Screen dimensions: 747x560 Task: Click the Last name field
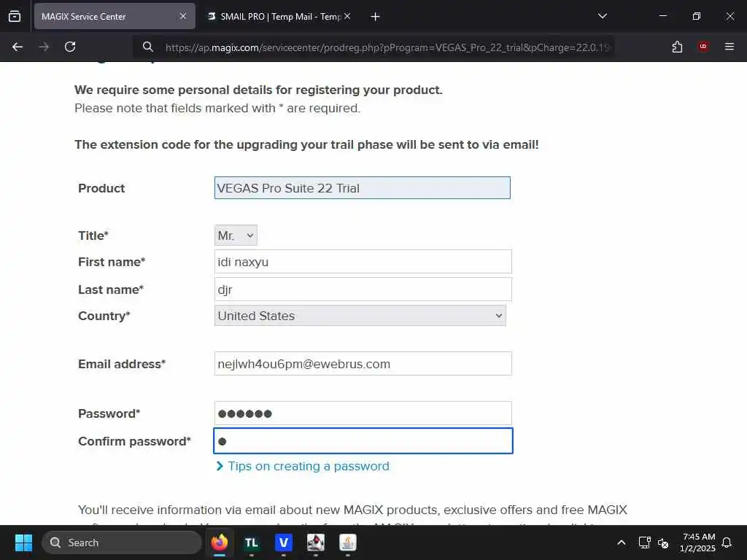(363, 289)
